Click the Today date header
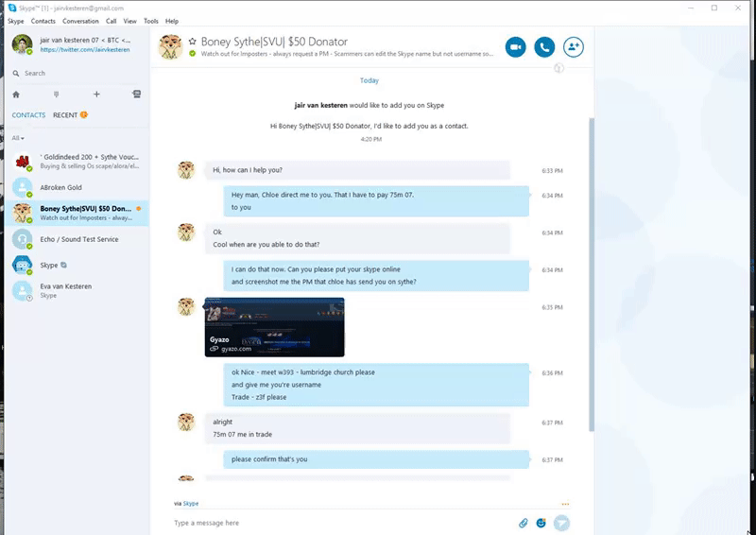Viewport: 756px width, 535px height. pos(369,80)
